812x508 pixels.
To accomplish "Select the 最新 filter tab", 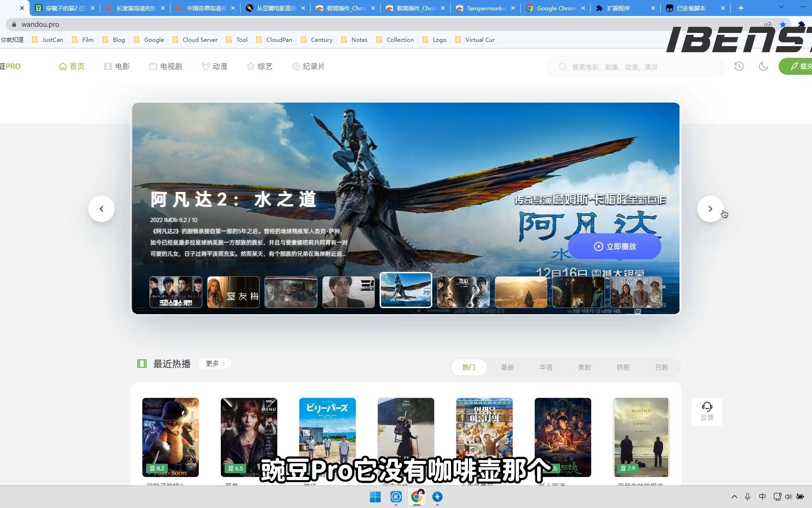I will [507, 367].
